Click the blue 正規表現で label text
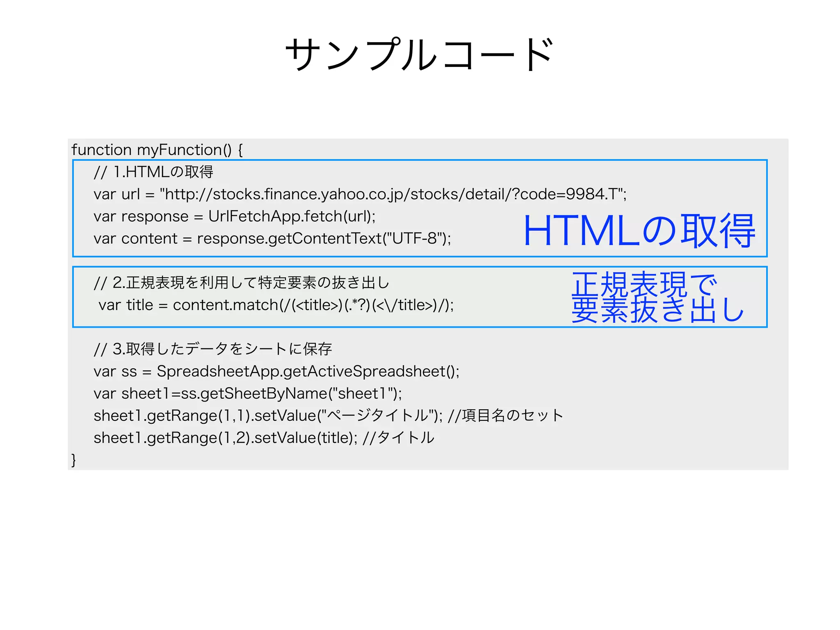The image size is (840, 630). 644,284
